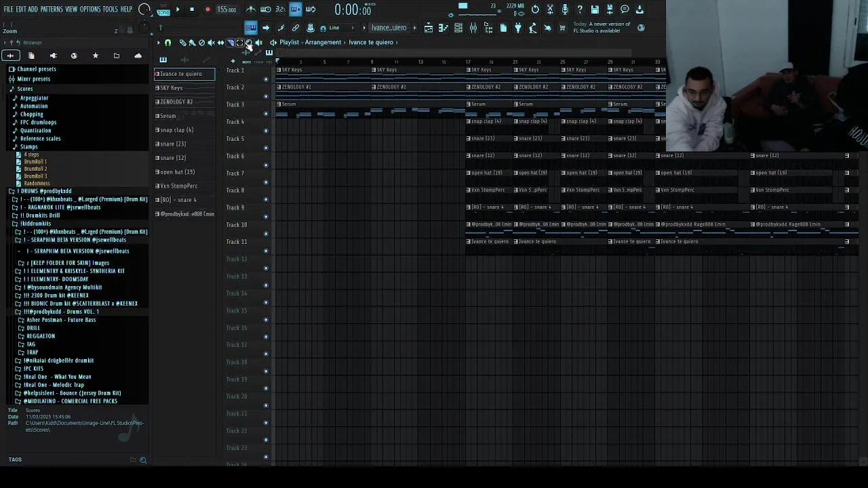Viewport: 868px width, 488px height.
Task: Toggle the metronome
Action: click(251, 9)
